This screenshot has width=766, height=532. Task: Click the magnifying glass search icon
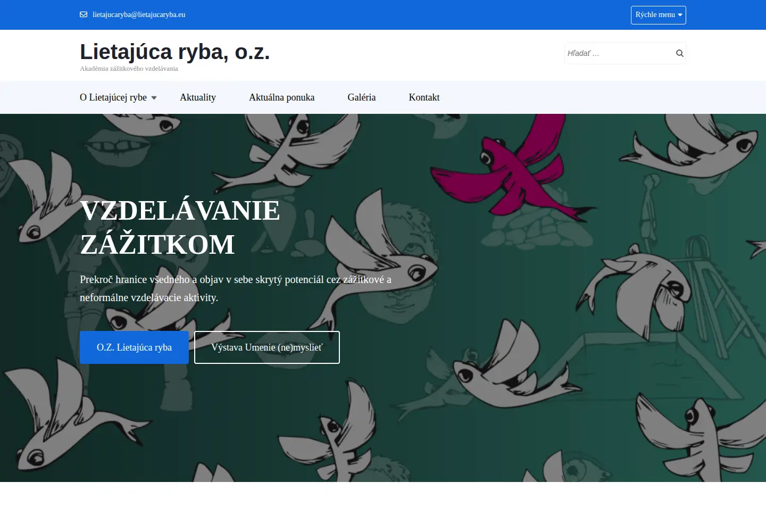[x=679, y=53]
